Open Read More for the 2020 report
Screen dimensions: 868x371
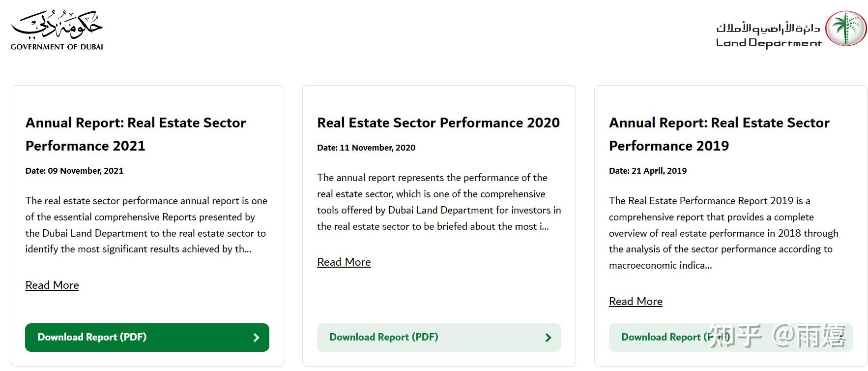344,262
